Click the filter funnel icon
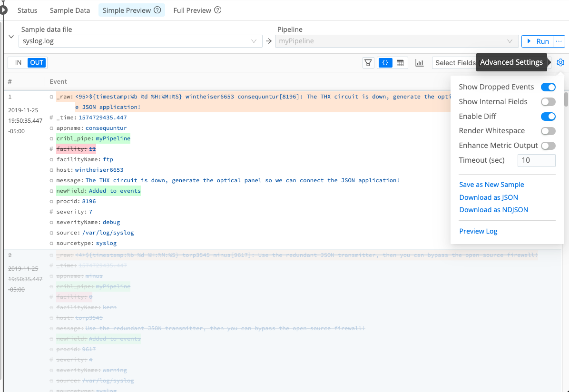 tap(368, 63)
